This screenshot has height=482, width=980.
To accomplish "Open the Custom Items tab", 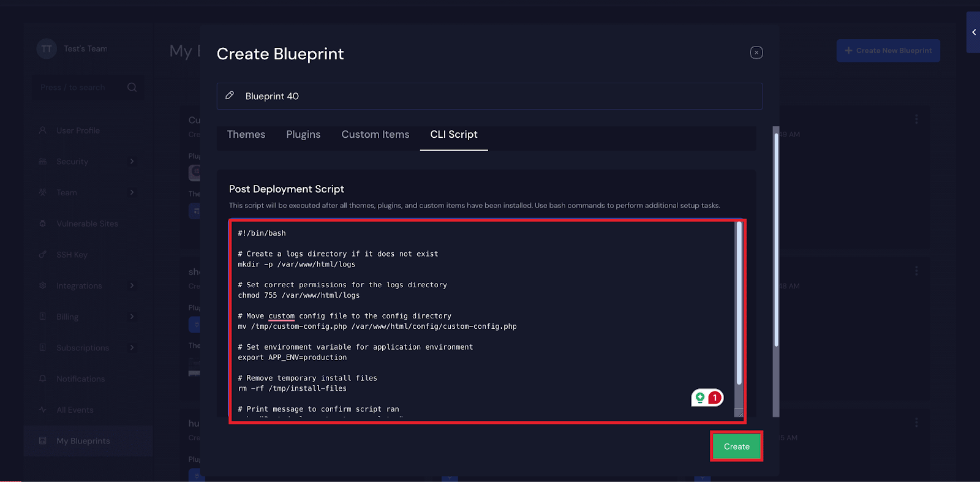I will tap(375, 134).
